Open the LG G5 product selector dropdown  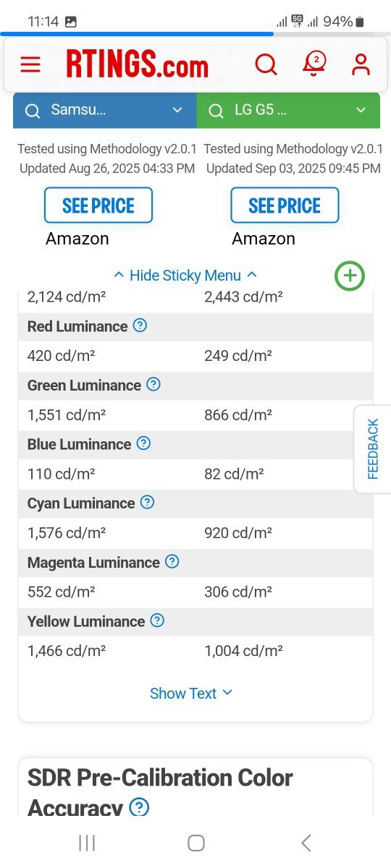(x=288, y=110)
